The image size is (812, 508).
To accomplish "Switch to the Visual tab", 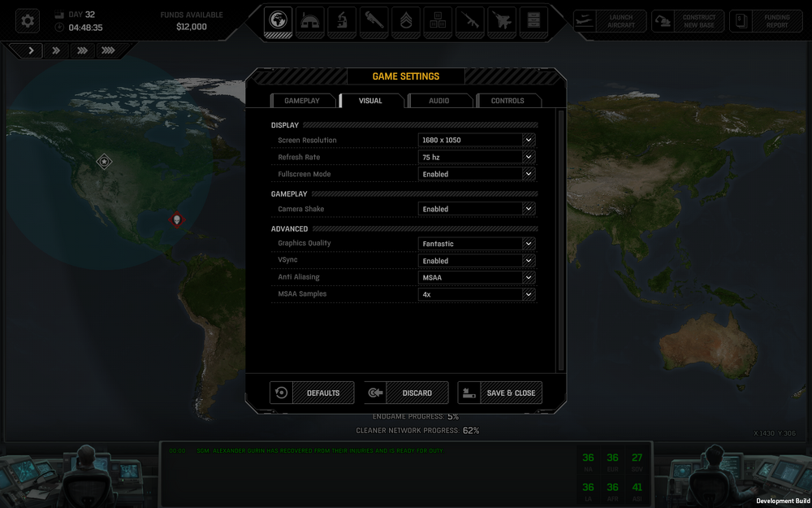I will pos(371,101).
